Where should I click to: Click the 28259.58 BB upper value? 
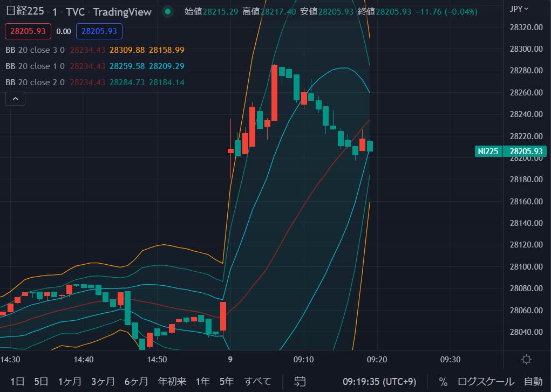127,66
